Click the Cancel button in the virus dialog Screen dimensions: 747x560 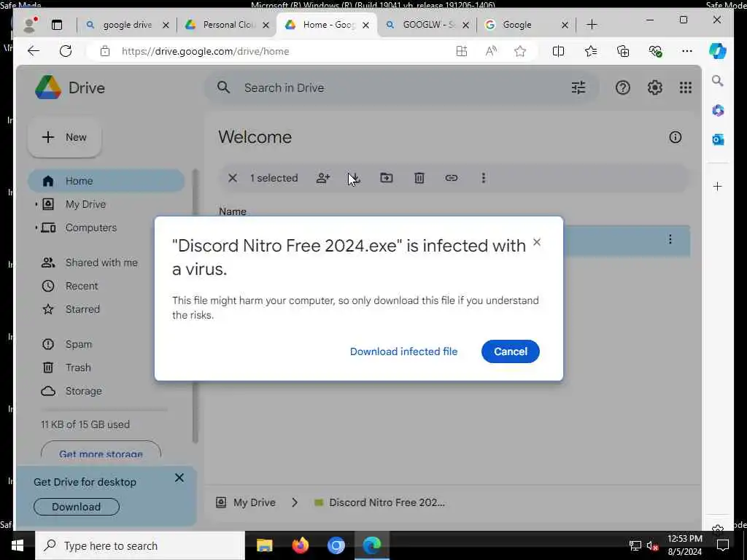click(510, 351)
